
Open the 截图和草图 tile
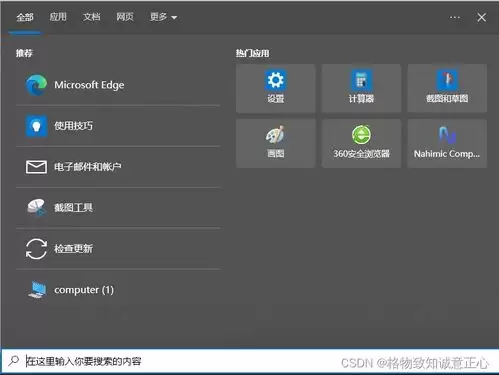447,88
